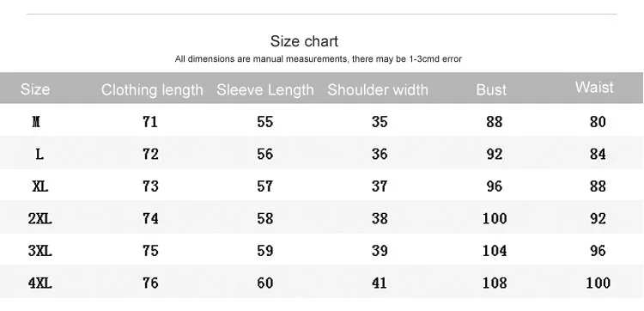Select bust value 104 in 3XL row
Viewport: 644px width, 311px height.
[494, 251]
